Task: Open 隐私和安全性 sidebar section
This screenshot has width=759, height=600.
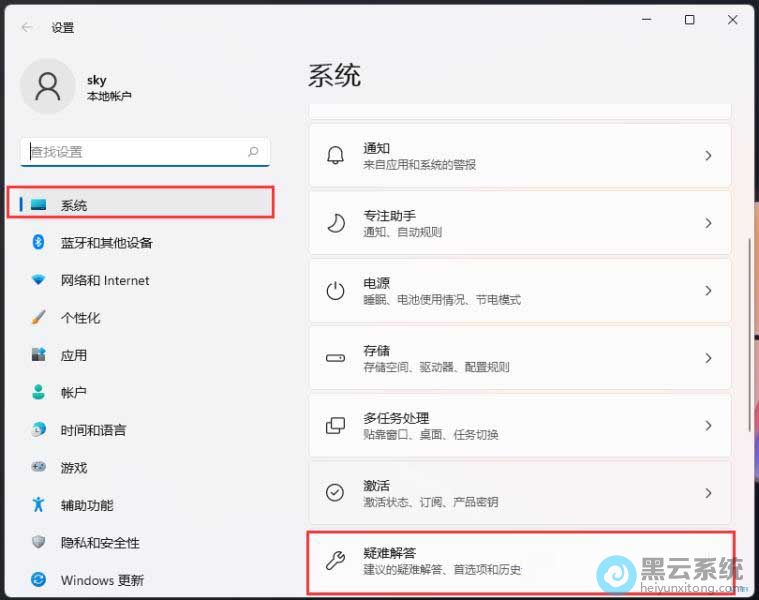Action: click(99, 542)
